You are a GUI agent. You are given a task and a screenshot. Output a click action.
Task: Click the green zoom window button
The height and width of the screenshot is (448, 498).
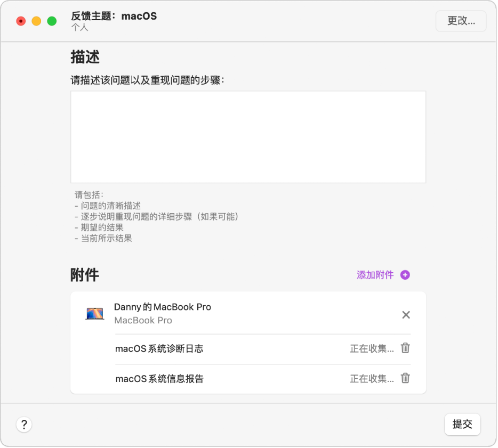pyautogui.click(x=52, y=21)
